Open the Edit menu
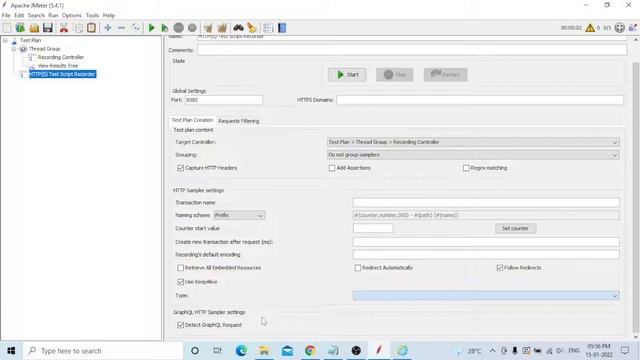 [19, 15]
